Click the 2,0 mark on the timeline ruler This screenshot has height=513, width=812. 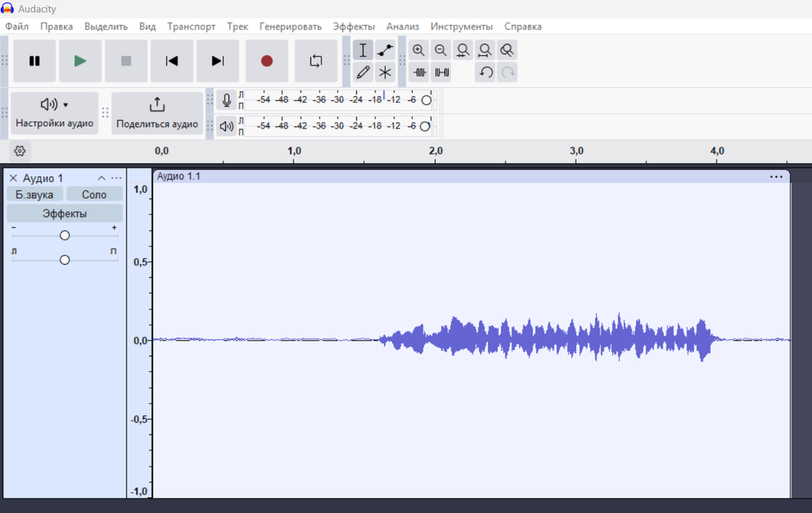pos(436,150)
